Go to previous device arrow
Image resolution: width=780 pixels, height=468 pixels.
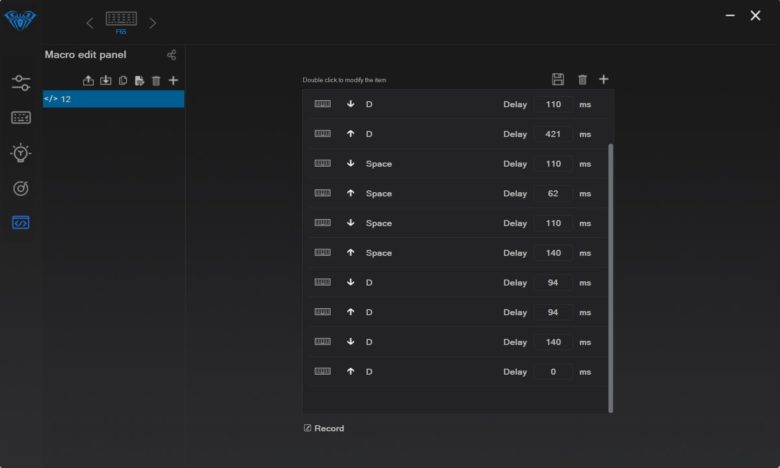(90, 23)
